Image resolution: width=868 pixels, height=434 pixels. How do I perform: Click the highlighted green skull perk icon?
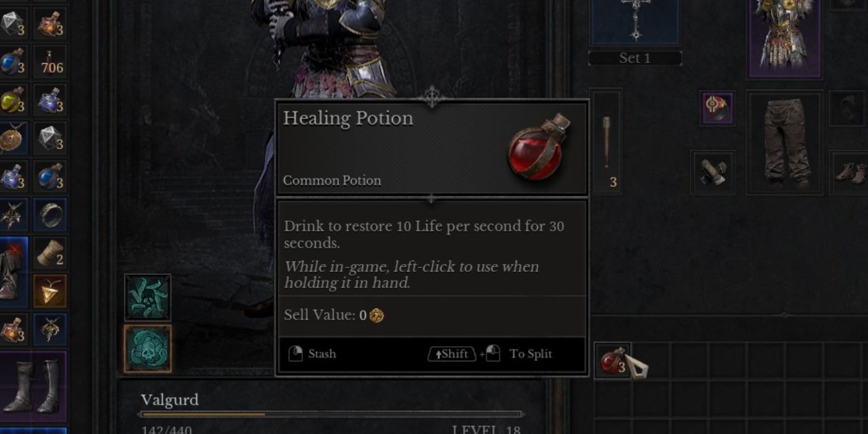[148, 349]
